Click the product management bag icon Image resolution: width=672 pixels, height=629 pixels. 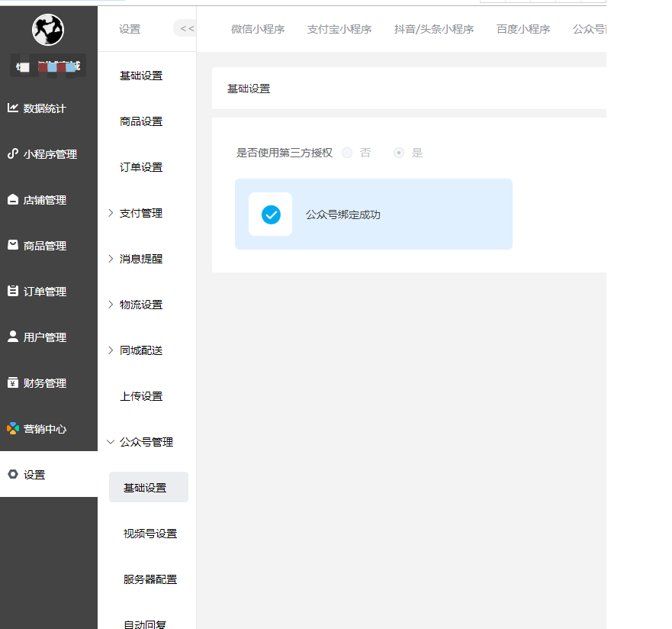point(13,245)
